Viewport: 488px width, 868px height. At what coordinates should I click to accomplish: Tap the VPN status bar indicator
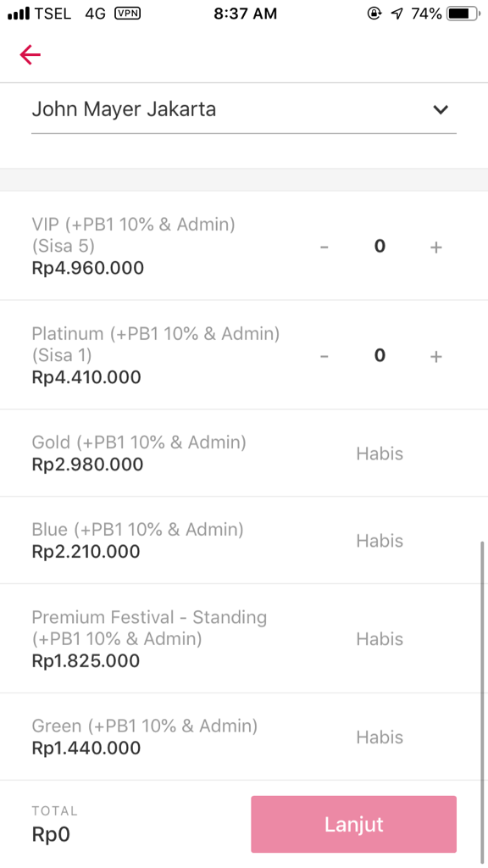coord(127,14)
